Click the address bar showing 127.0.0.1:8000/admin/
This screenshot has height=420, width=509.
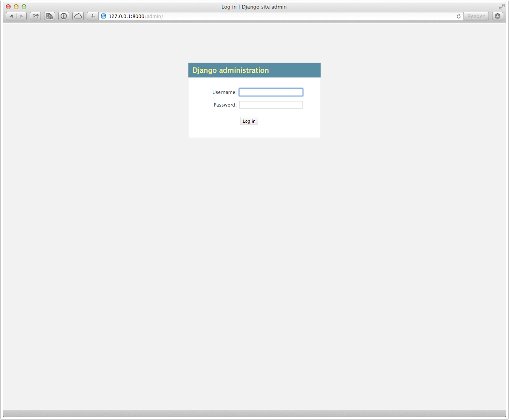281,16
